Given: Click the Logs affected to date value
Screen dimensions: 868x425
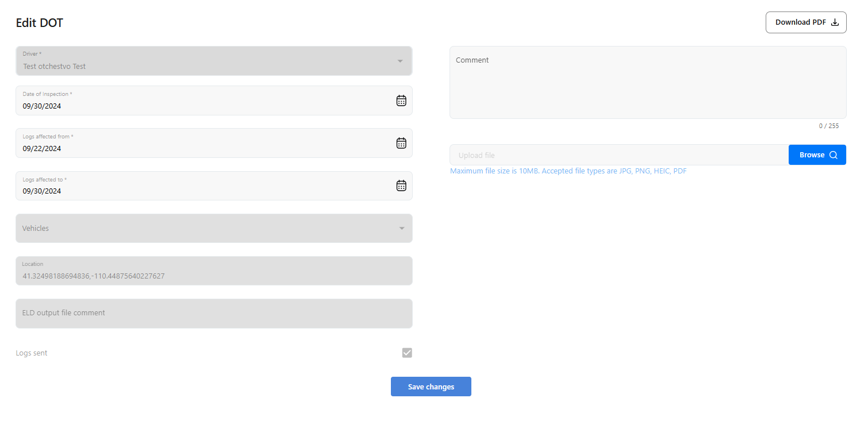Looking at the screenshot, I should (x=42, y=191).
